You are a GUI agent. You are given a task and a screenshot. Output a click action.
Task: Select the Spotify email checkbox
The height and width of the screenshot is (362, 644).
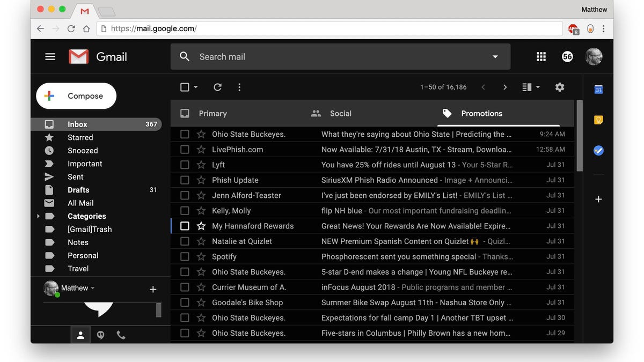click(x=185, y=256)
